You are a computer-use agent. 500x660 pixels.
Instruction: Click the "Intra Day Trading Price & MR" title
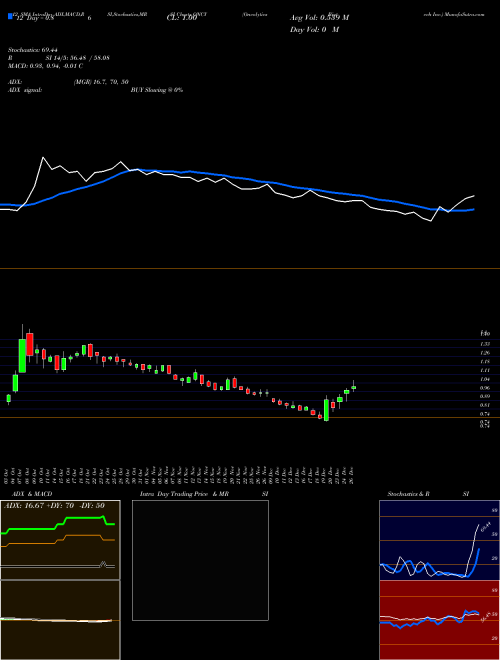click(x=185, y=494)
